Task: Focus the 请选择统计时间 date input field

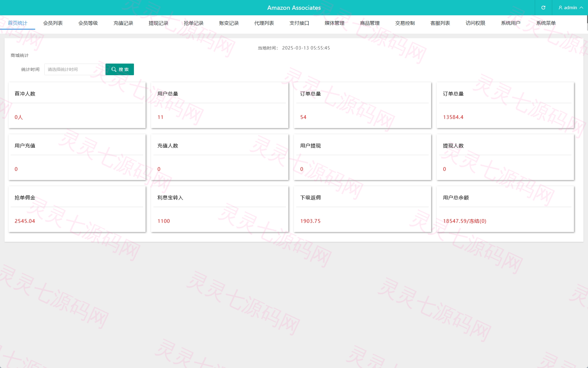Action: (73, 69)
